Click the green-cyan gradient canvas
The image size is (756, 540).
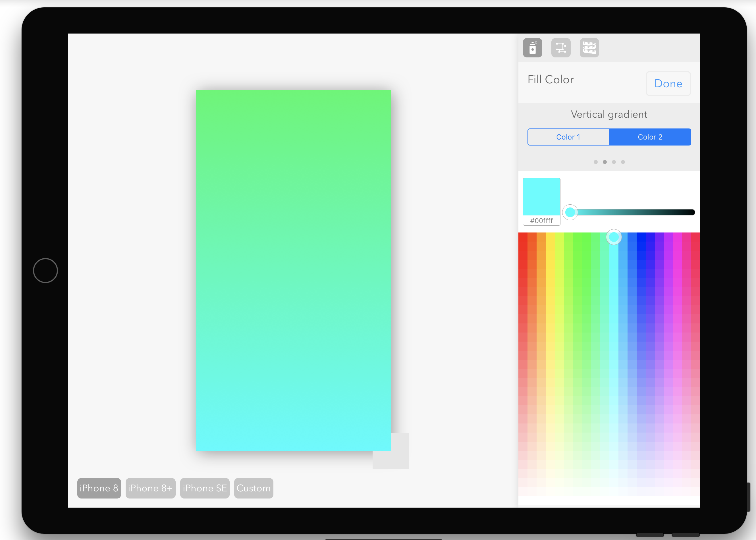point(293,270)
